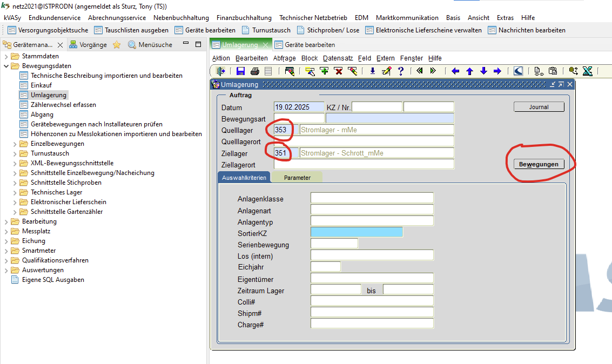Expand the Stammdaten folder
The width and height of the screenshot is (612, 364).
pyautogui.click(x=6, y=56)
